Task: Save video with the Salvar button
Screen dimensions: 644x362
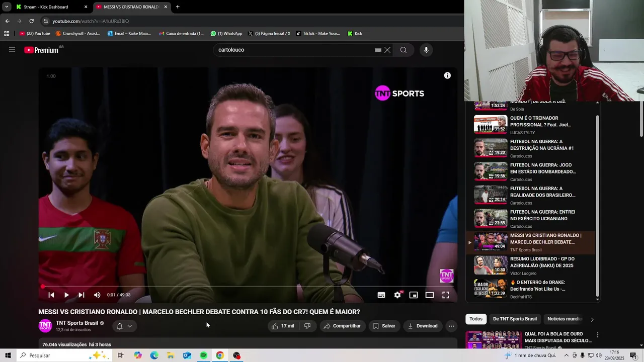Action: [384, 326]
